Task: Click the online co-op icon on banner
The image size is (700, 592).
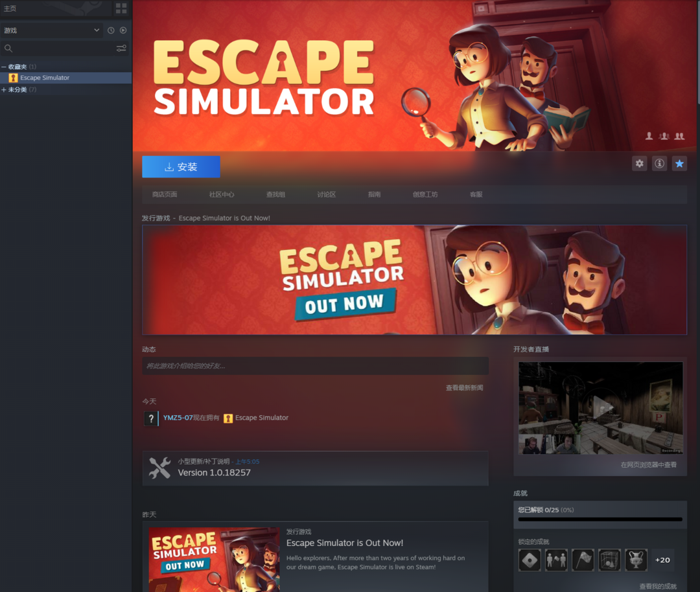Action: (x=664, y=136)
